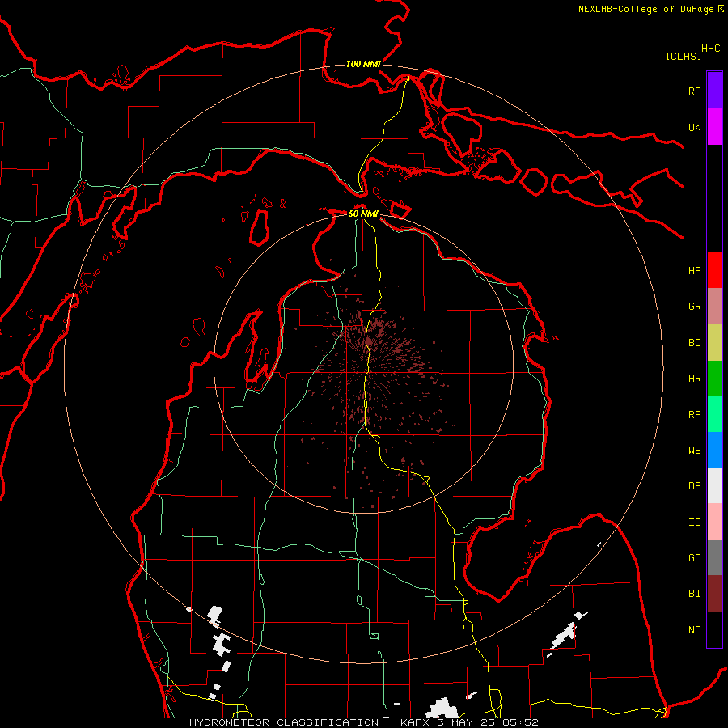The height and width of the screenshot is (728, 728).
Task: Select the GR pink legend swatch
Action: tap(714, 306)
